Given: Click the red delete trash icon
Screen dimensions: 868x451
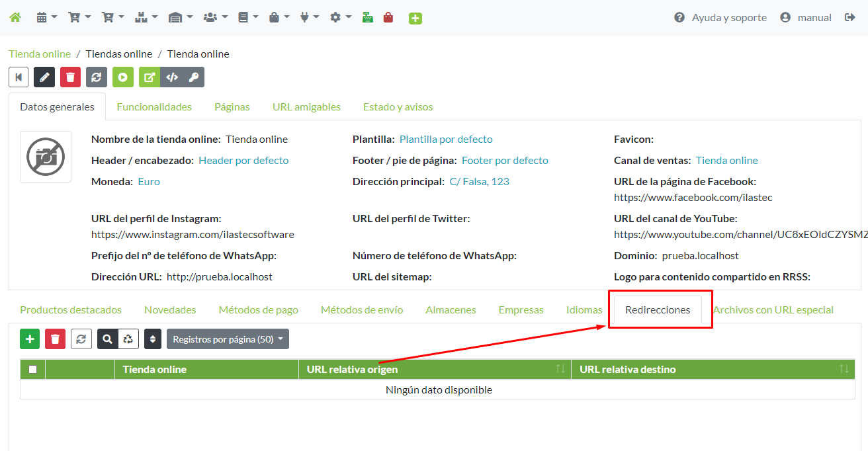Looking at the screenshot, I should [70, 77].
